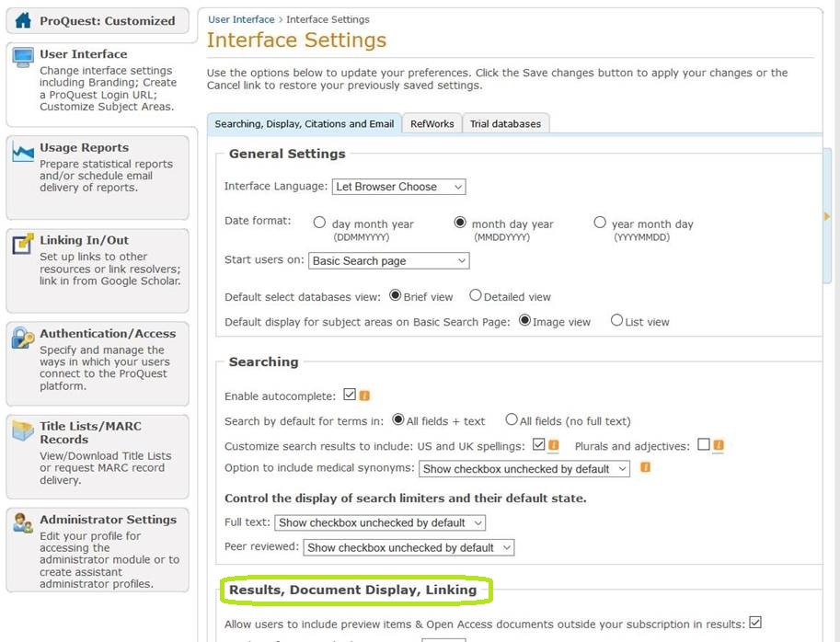
Task: Choose Detailed view for databases
Action: point(475,295)
